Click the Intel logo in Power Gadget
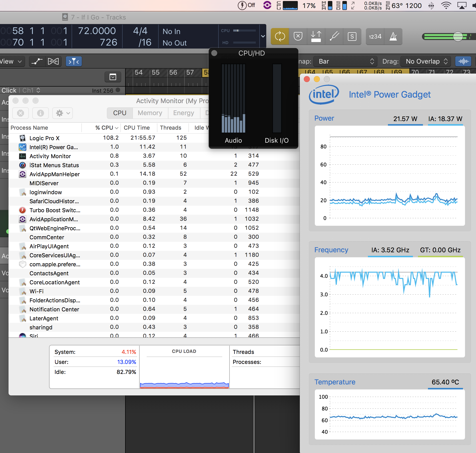The width and height of the screenshot is (476, 453). click(324, 95)
